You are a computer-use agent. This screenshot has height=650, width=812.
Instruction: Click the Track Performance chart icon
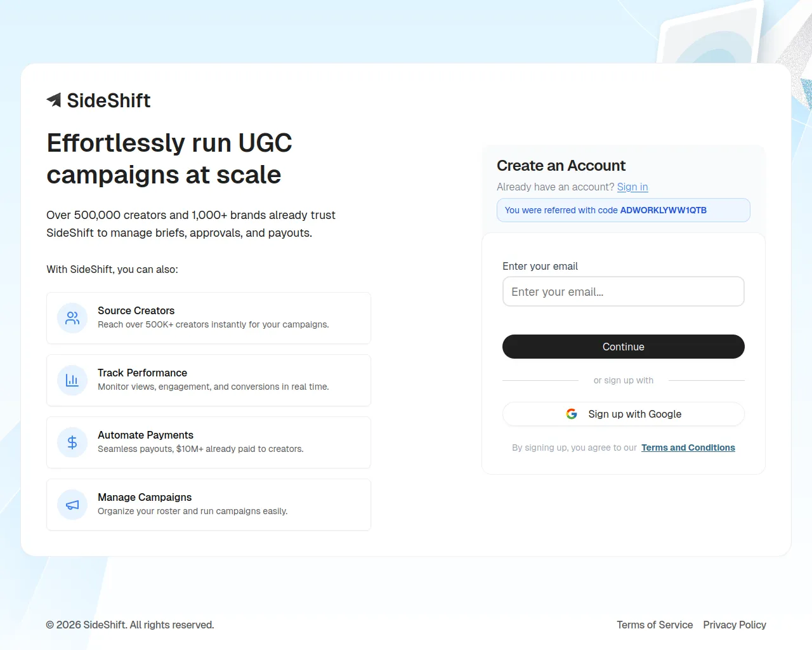coord(72,380)
